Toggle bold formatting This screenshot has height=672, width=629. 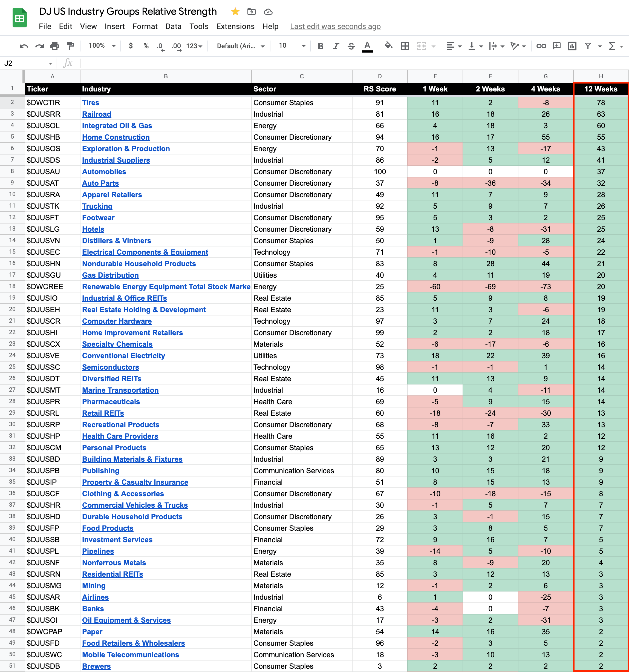pos(320,46)
